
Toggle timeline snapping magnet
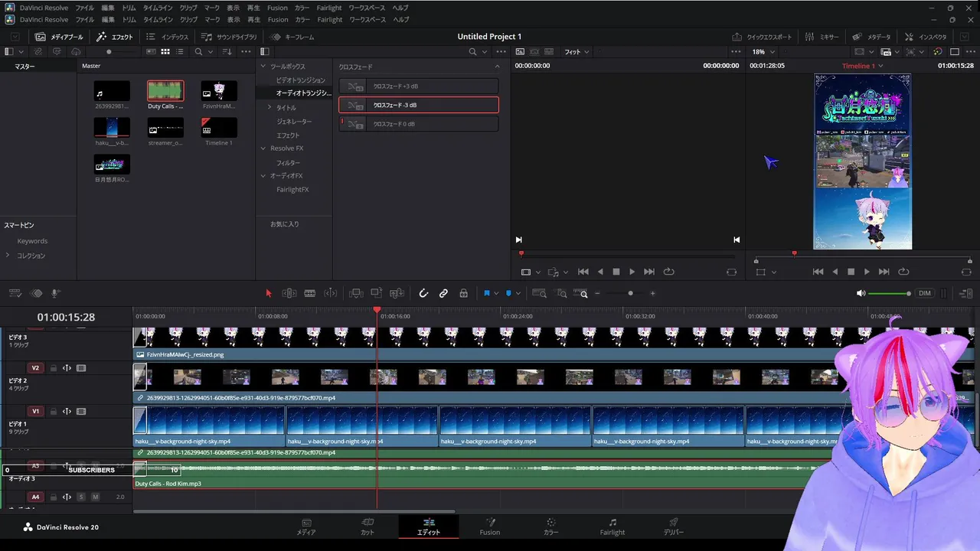tap(423, 293)
